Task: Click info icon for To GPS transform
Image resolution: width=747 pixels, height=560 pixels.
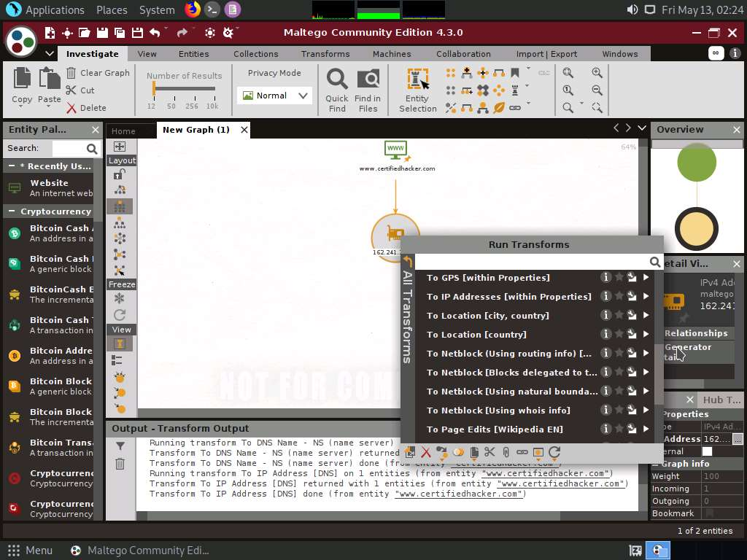Action: point(605,277)
